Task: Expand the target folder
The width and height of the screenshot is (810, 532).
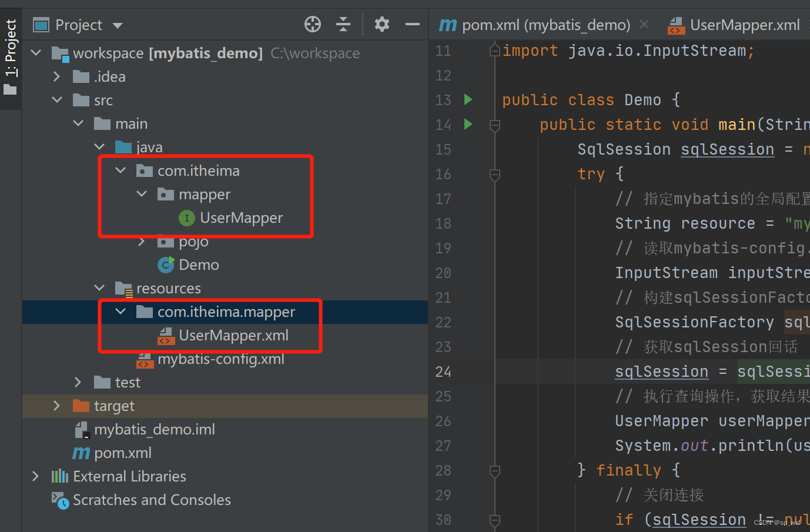Action: pyautogui.click(x=57, y=406)
